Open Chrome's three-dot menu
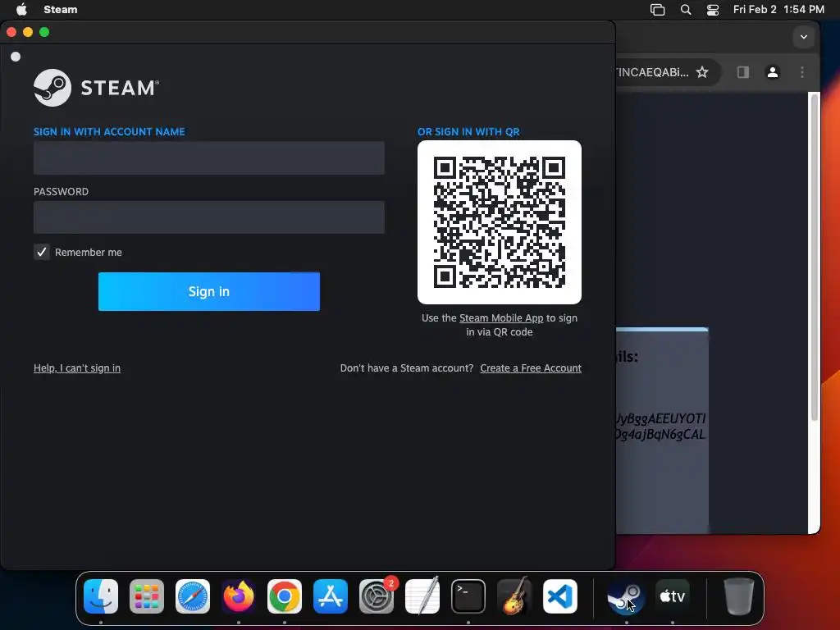This screenshot has width=840, height=630. pos(802,72)
